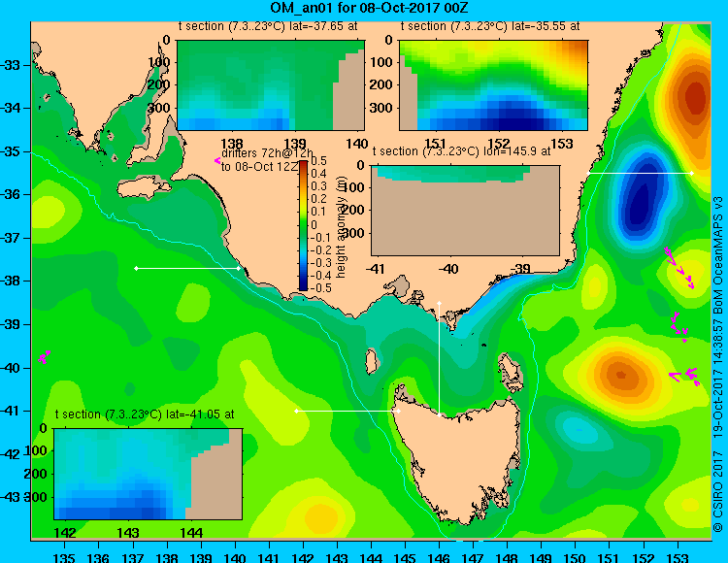Image resolution: width=728 pixels, height=563 pixels.
Task: Click the 147 longitude axis label
Action: tap(473, 557)
